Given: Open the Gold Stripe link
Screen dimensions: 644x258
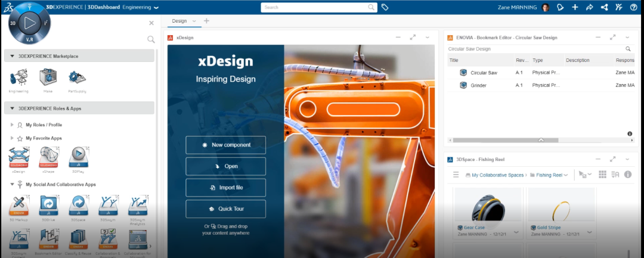Looking at the screenshot, I should point(549,228).
